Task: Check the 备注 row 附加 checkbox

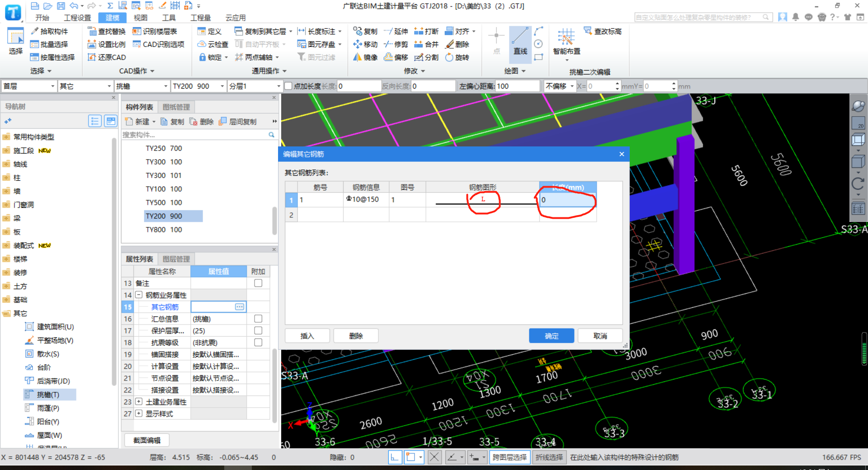Action: tap(258, 283)
